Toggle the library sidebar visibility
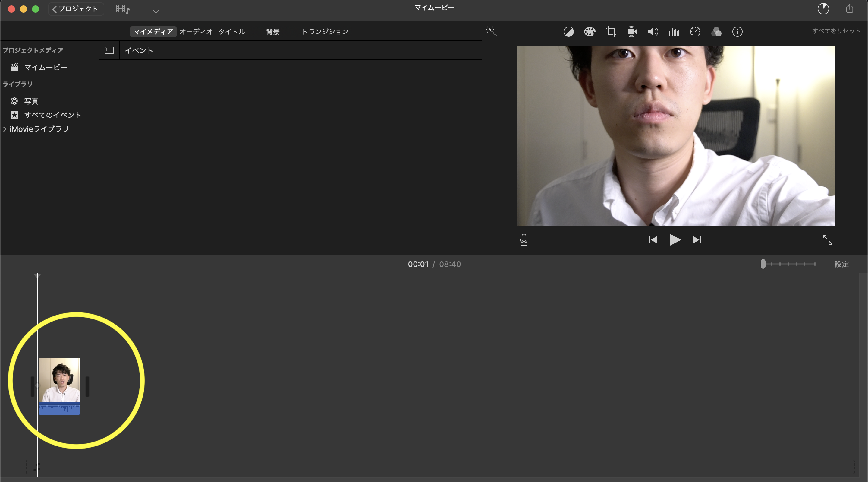The width and height of the screenshot is (868, 482). tap(109, 51)
